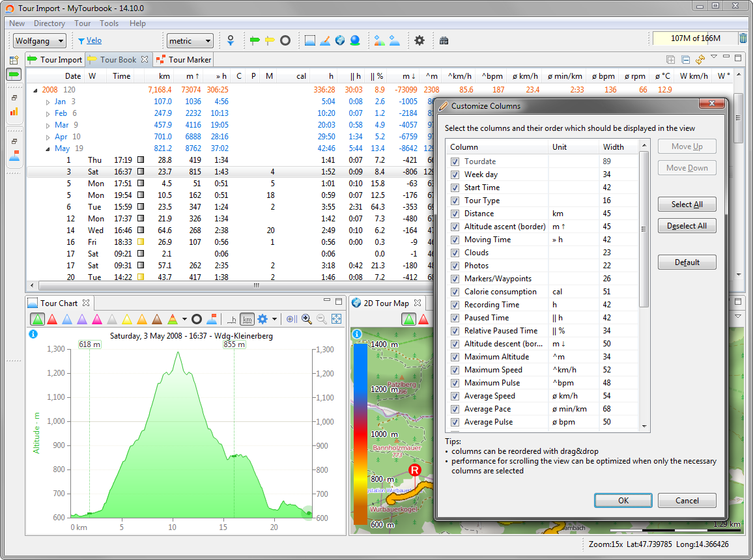Toggle the orange triangle graph in Tour Chart

(x=141, y=319)
